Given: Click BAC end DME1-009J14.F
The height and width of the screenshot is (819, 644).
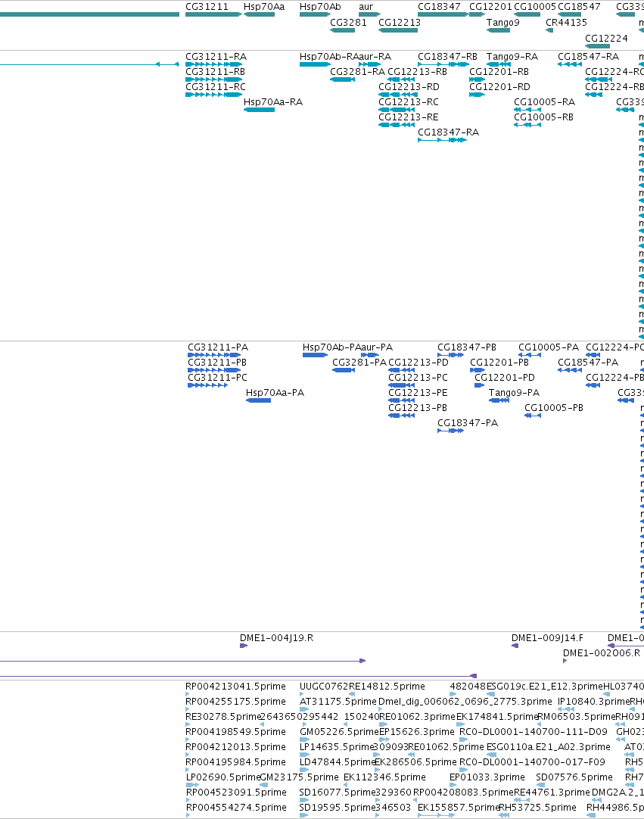Looking at the screenshot, I should 547,638.
